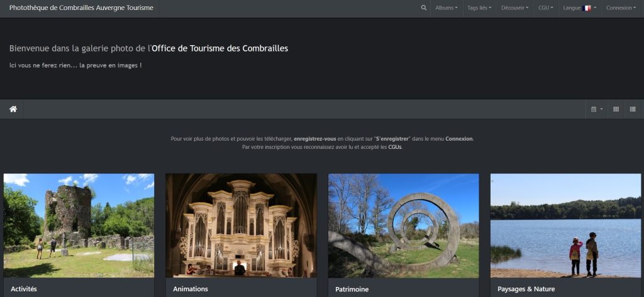Screen dimensions: 644x297
Task: Click the search magnifier icon
Action: [x=424, y=8]
